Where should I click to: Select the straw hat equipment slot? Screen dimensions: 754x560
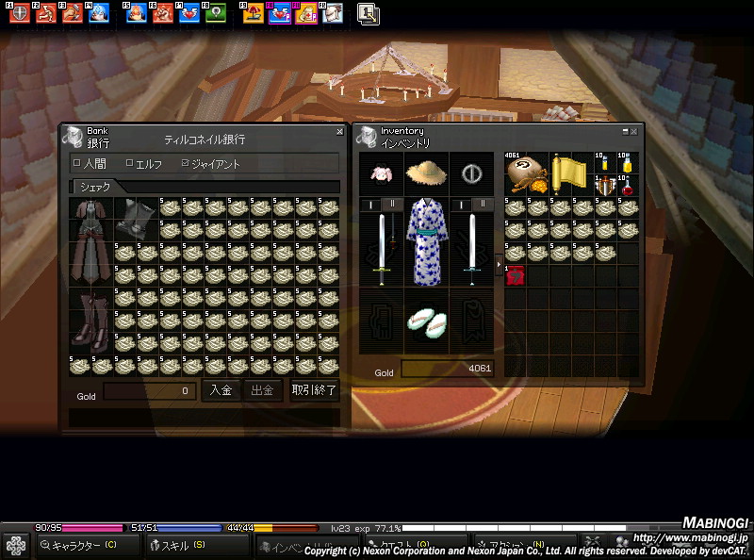[x=426, y=174]
